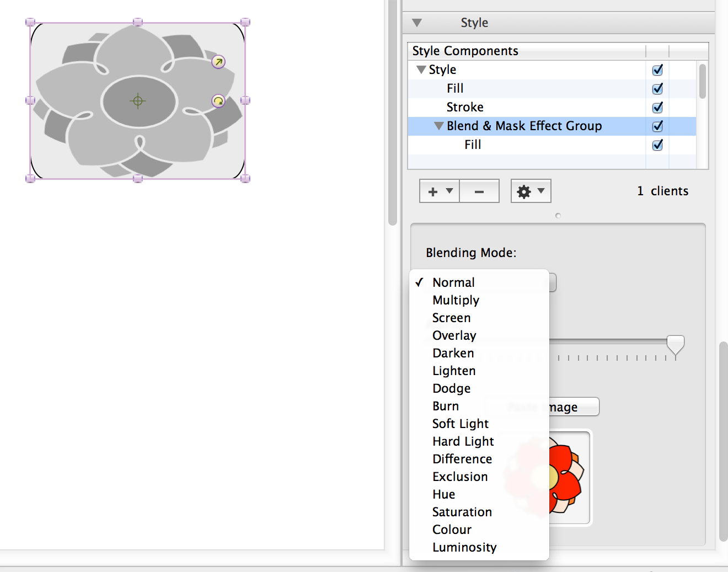Click the '1 clients' label
The height and width of the screenshot is (572, 728).
[663, 191]
